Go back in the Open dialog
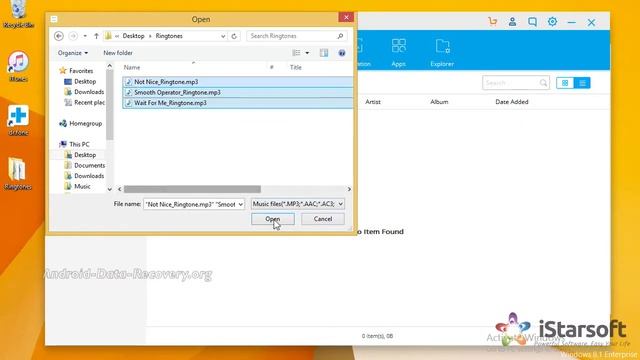 [x=59, y=36]
